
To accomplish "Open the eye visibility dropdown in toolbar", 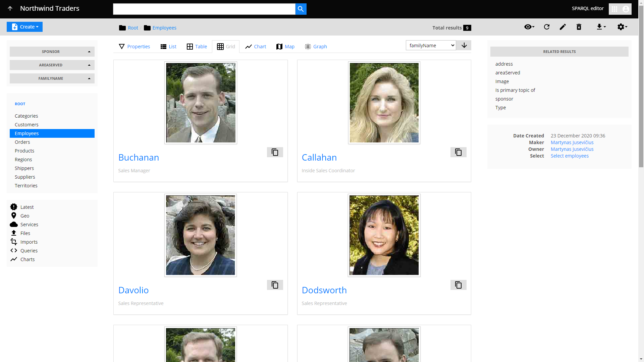I will click(x=529, y=27).
